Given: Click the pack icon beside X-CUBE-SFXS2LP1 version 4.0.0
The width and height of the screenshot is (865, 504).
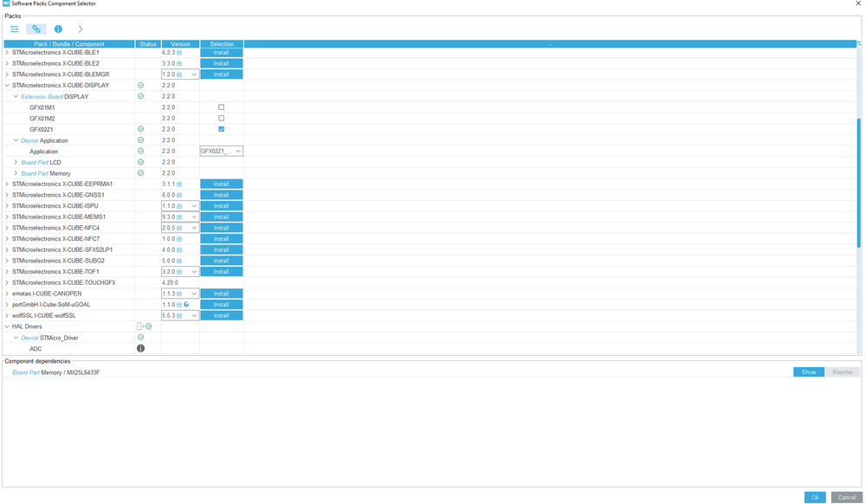Looking at the screenshot, I should tap(179, 250).
